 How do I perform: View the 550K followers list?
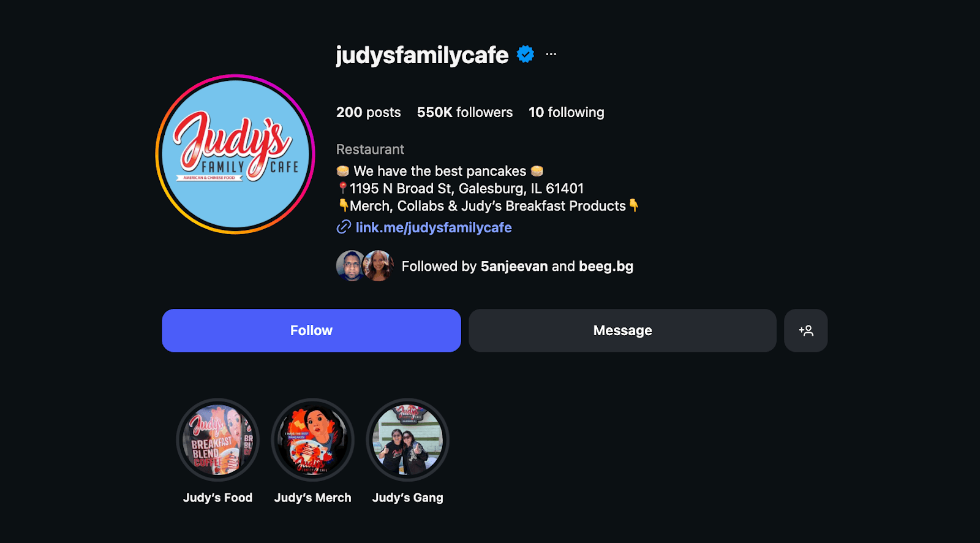pos(465,112)
